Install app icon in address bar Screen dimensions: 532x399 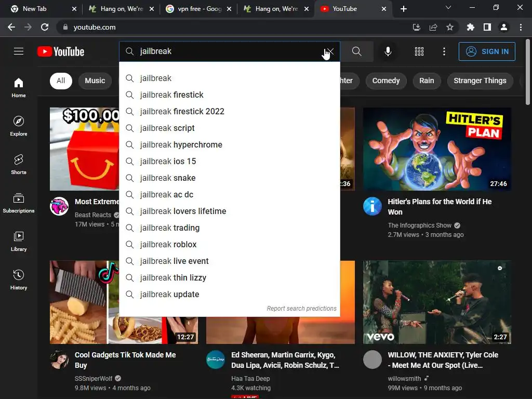coord(416,27)
